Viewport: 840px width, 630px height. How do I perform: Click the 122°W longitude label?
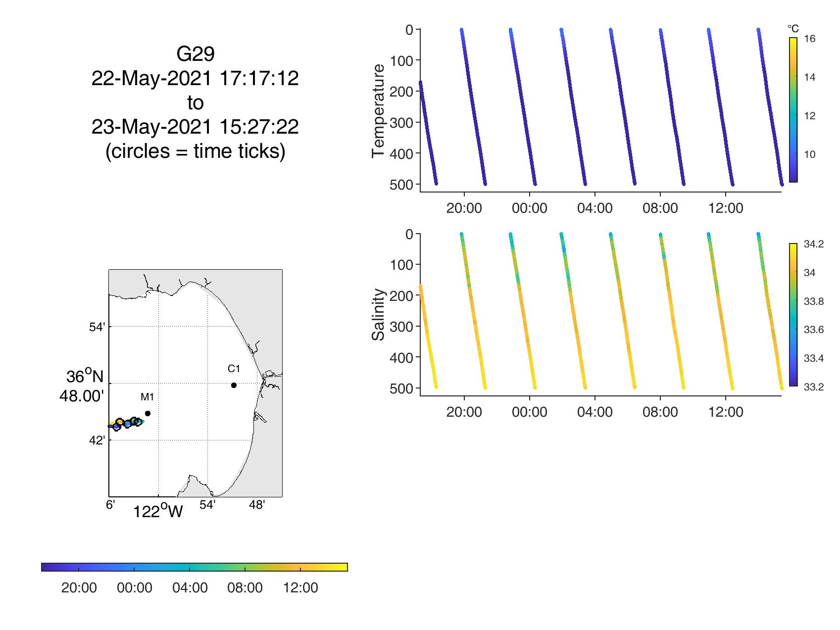coord(158,511)
